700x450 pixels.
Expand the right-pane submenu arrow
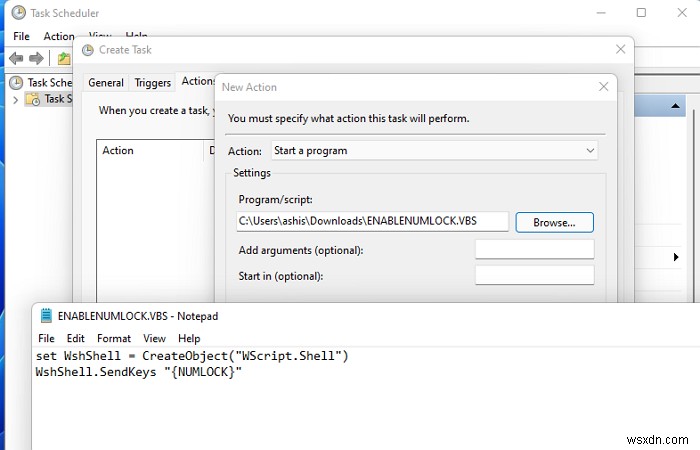click(677, 258)
